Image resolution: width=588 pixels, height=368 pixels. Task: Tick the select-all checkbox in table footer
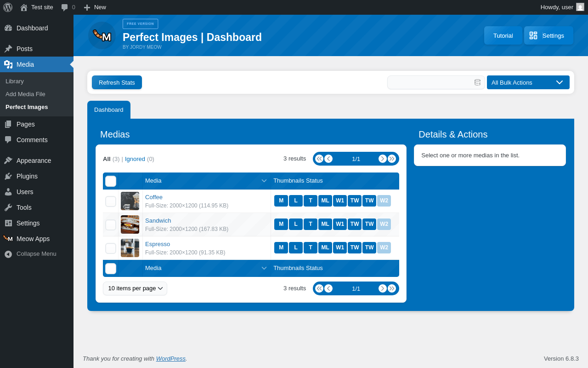tap(111, 269)
